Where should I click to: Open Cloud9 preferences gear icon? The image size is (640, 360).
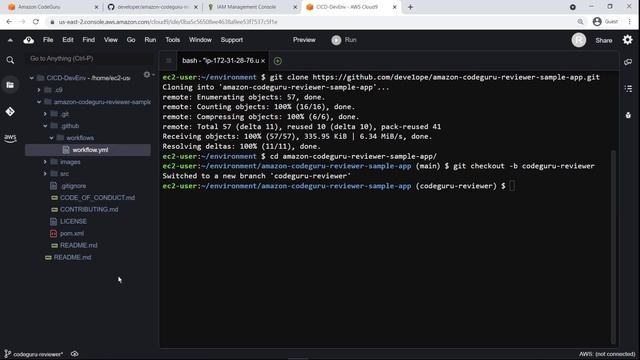628,40
